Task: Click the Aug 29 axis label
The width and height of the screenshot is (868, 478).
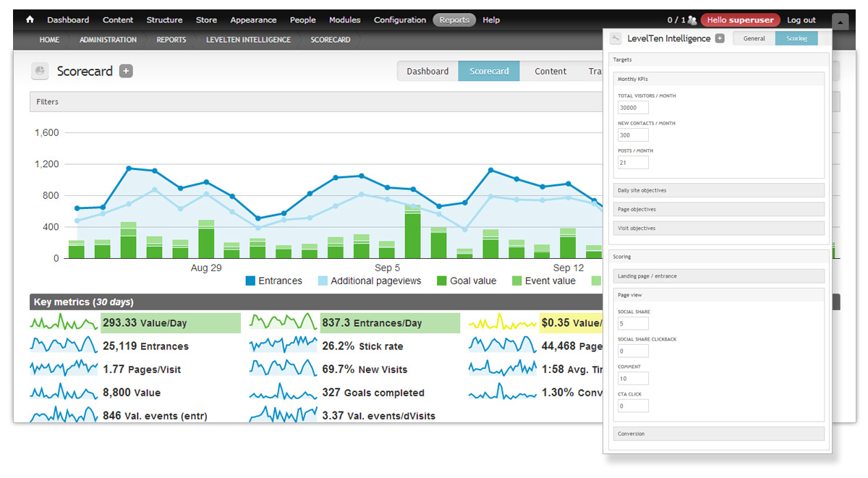Action: (x=206, y=268)
